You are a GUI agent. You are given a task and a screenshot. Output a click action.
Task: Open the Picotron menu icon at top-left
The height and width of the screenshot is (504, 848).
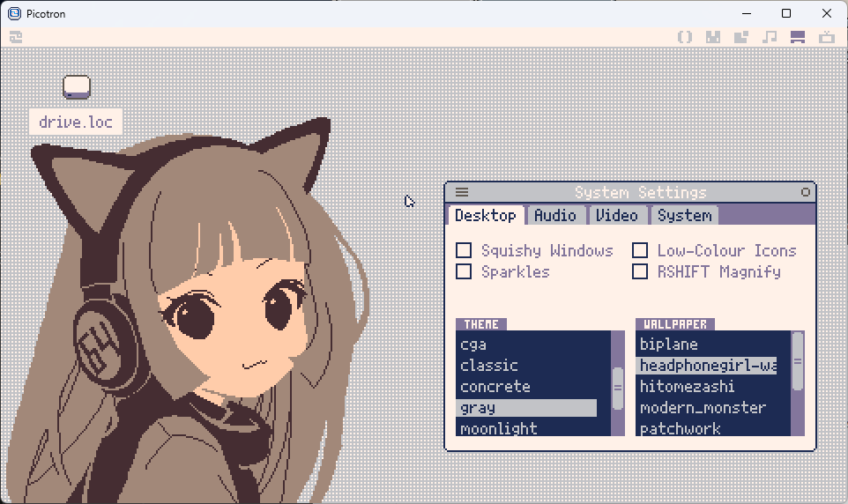[x=16, y=37]
